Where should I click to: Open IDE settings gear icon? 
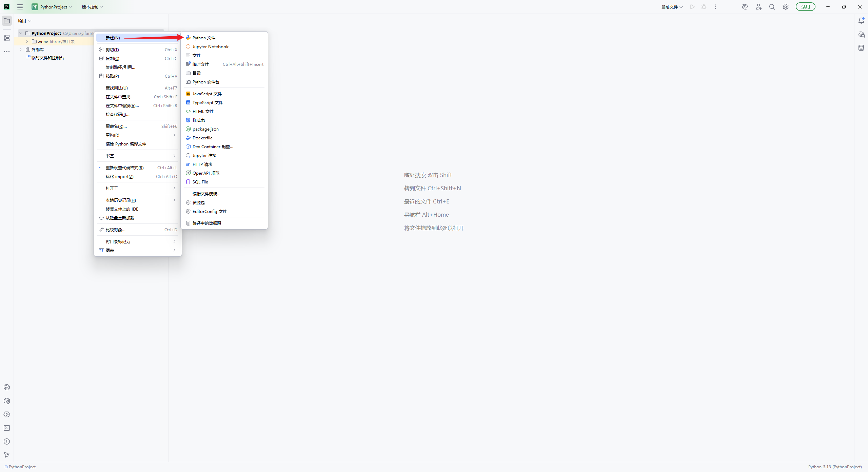[x=786, y=7]
